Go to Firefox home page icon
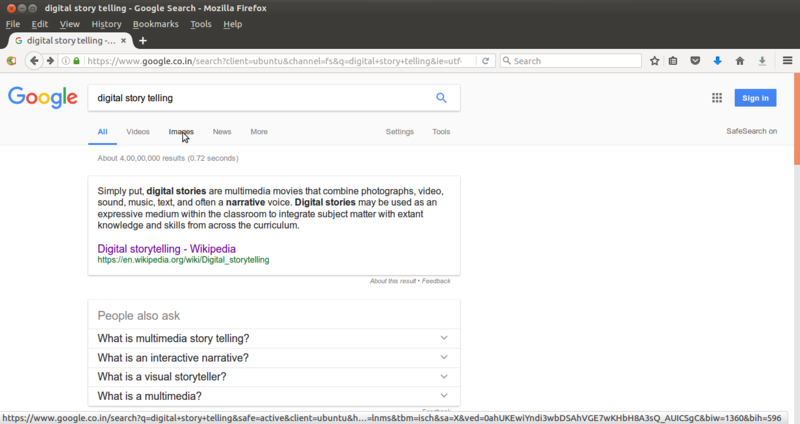Screen dimensions: 800x424 click(x=740, y=61)
